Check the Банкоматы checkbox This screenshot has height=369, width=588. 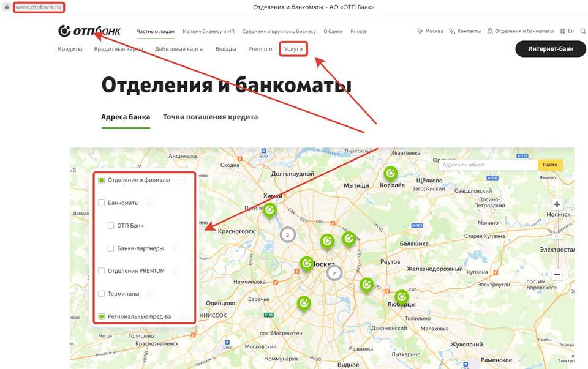[x=101, y=203]
